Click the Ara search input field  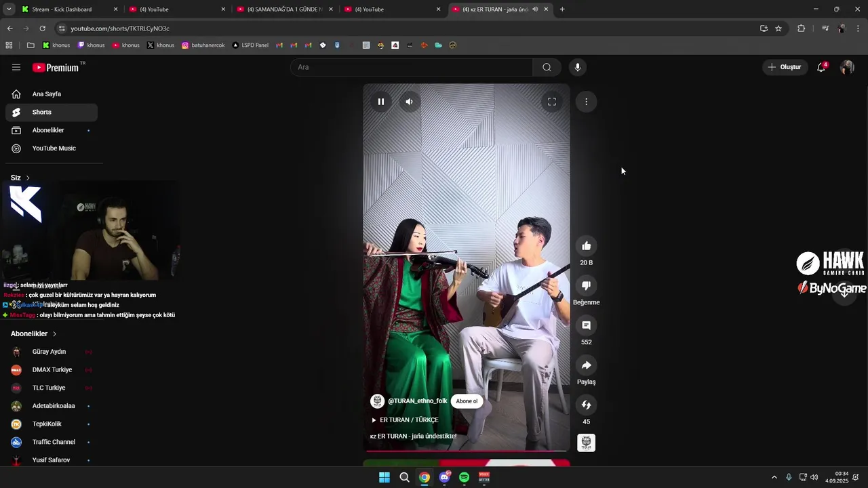[412, 67]
